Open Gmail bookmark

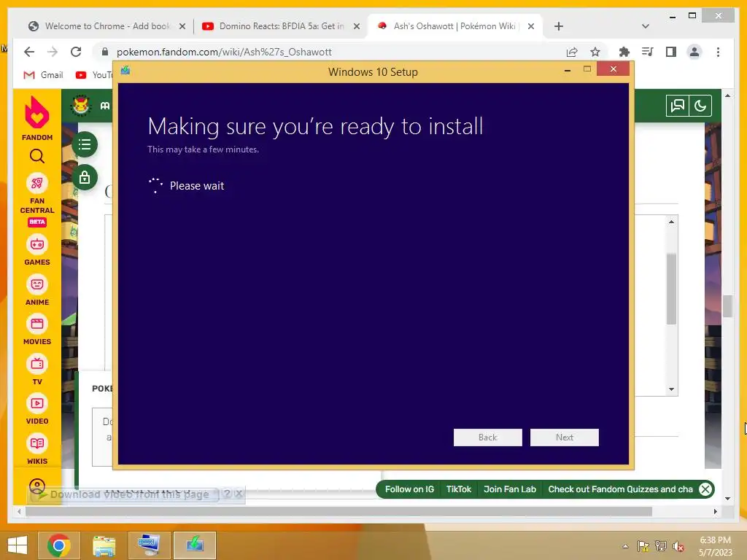pos(43,75)
